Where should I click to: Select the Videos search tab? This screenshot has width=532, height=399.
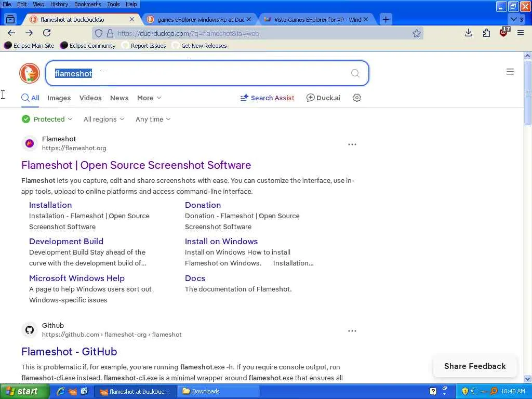90,98
